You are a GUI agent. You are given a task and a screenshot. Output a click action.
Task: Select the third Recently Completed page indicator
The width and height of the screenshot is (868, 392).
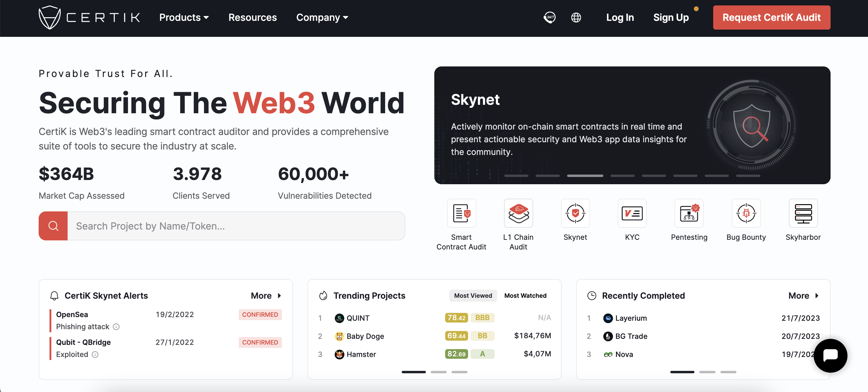(x=728, y=372)
